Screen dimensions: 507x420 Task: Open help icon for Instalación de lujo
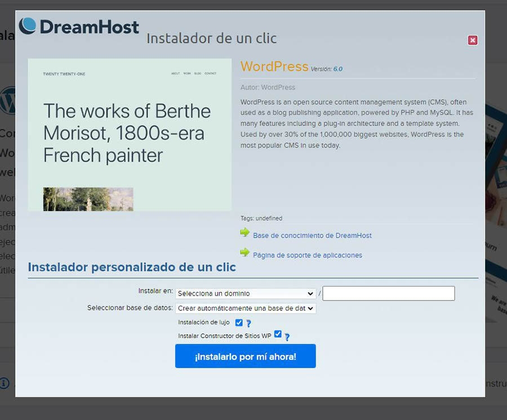248,323
